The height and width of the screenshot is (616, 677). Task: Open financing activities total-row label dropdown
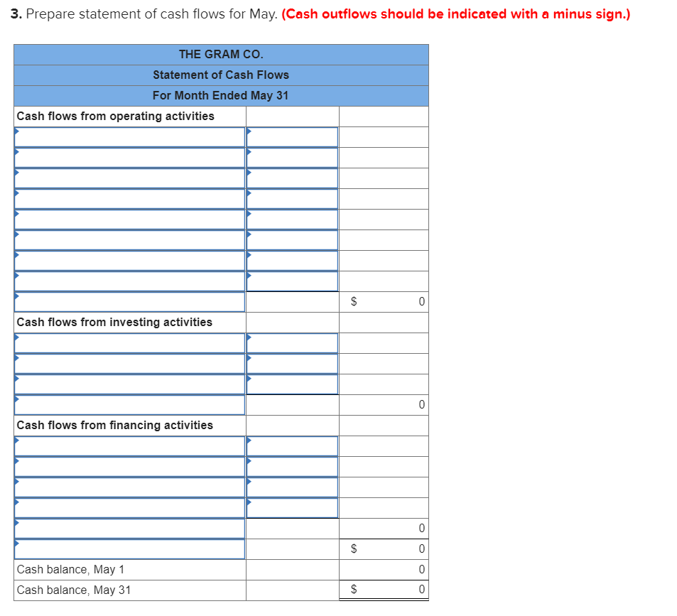pos(129,529)
